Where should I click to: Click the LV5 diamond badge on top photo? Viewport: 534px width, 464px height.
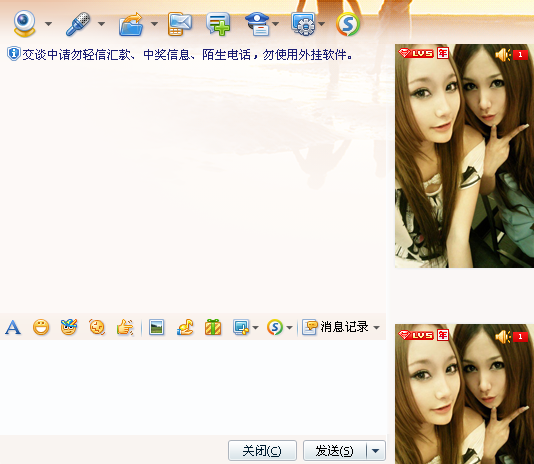point(416,53)
